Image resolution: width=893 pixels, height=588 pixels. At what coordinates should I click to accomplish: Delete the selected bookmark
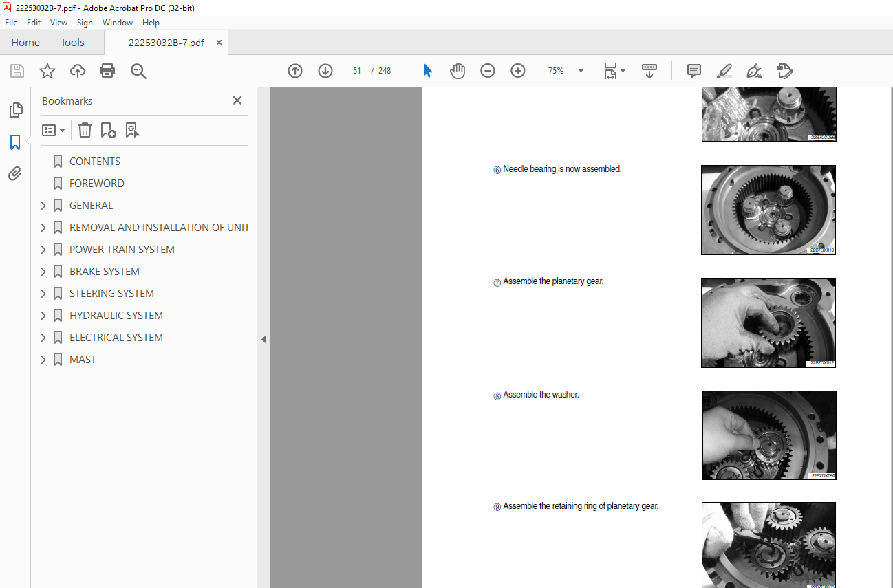coord(85,130)
